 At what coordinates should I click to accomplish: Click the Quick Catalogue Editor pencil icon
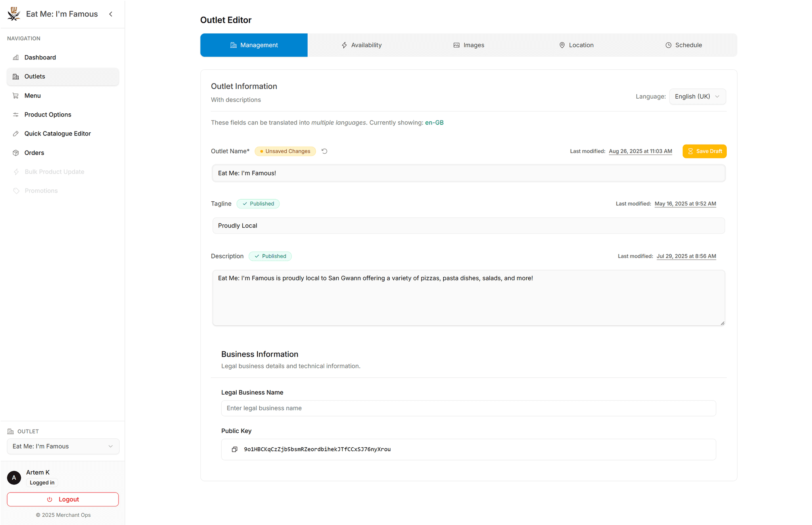[16, 134]
